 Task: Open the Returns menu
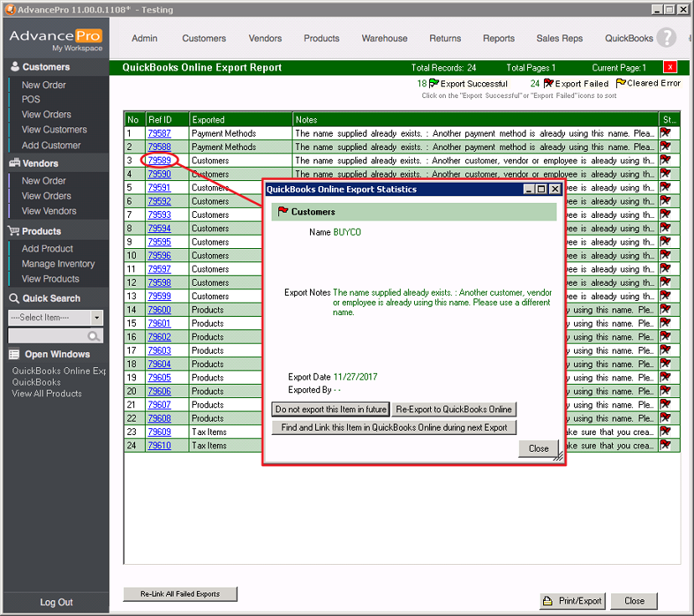coord(445,38)
